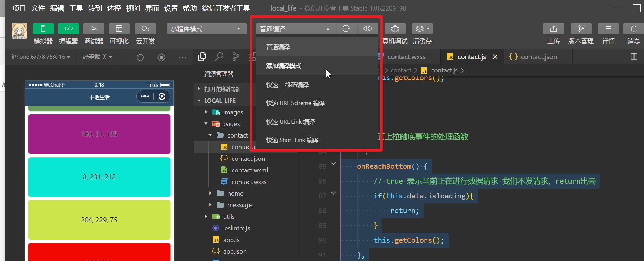Open the source control icon
644x261 pixels.
236,57
